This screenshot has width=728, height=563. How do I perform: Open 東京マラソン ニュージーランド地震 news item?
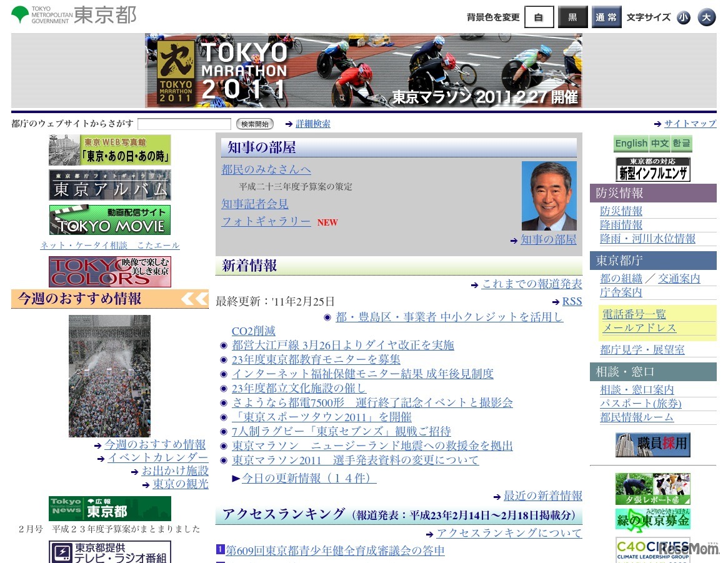pos(372,446)
